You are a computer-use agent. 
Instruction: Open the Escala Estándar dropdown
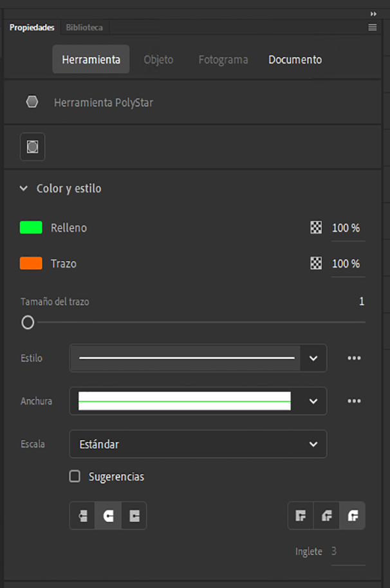(x=198, y=444)
